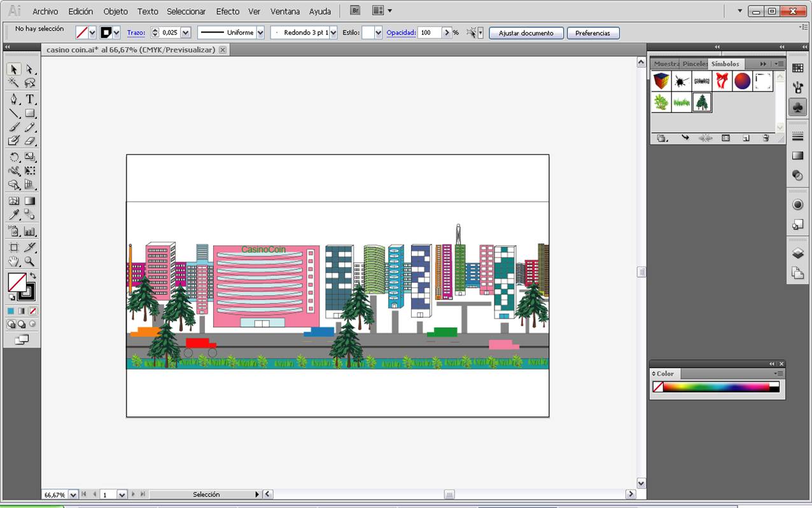Set paint mode to None
Image resolution: width=812 pixels, height=508 pixels.
tap(33, 311)
